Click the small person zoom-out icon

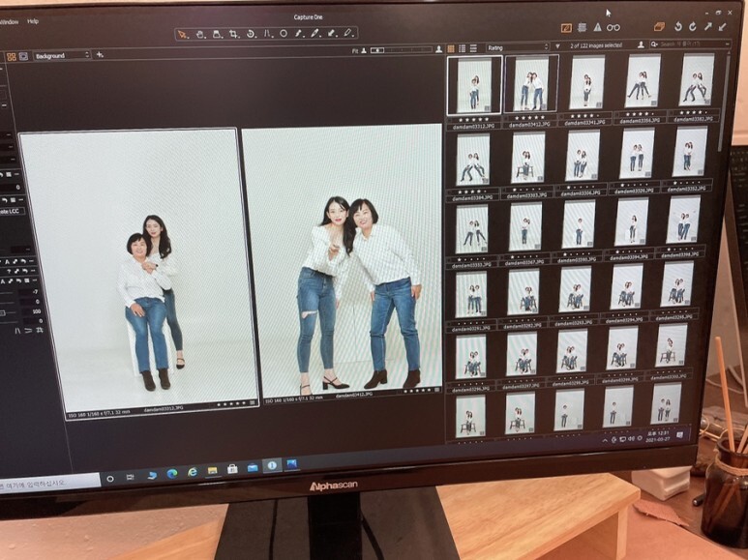(364, 50)
